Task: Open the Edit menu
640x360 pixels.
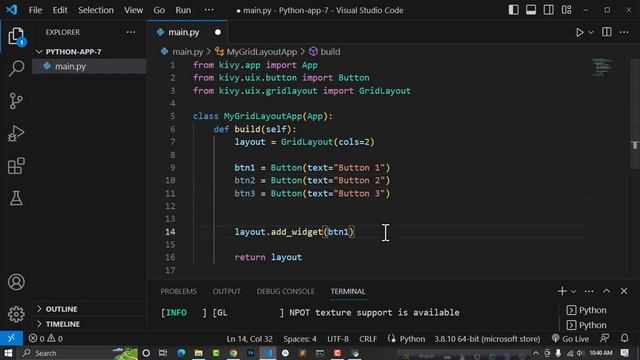Action: 60,10
